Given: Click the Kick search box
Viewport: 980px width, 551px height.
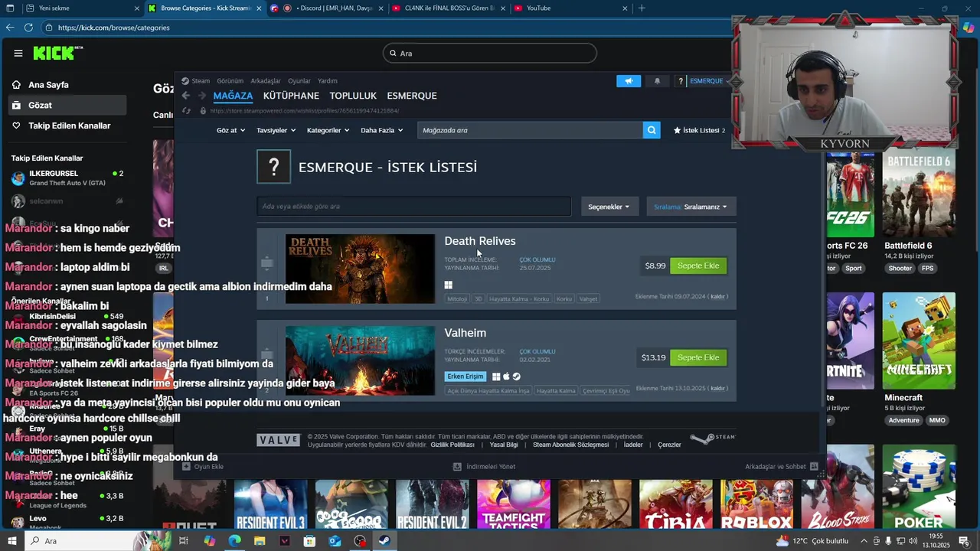Looking at the screenshot, I should (x=490, y=54).
